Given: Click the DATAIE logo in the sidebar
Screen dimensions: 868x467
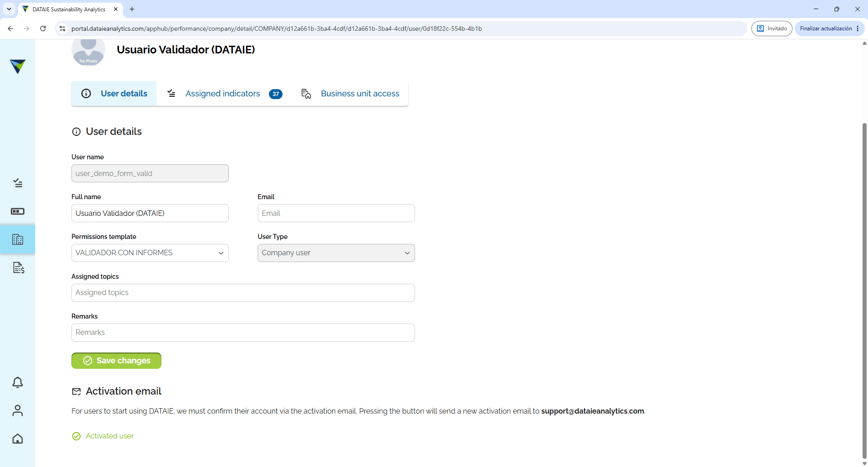Looking at the screenshot, I should coord(18,67).
